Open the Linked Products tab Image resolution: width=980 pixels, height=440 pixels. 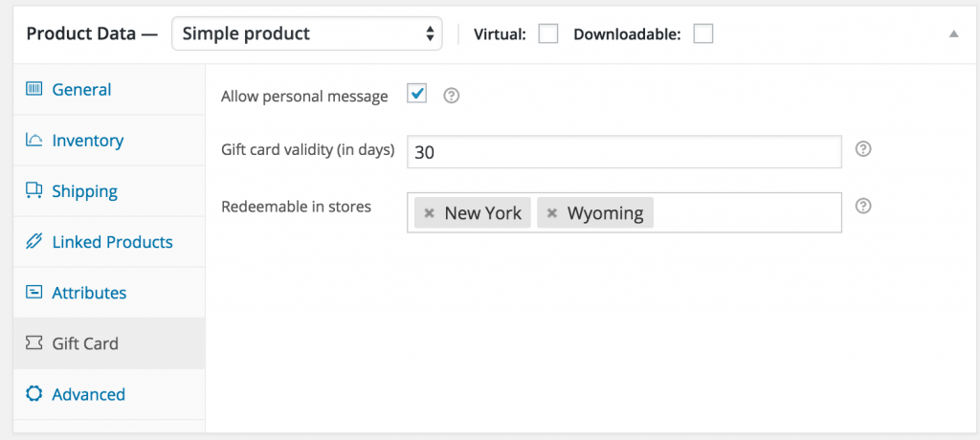112,242
